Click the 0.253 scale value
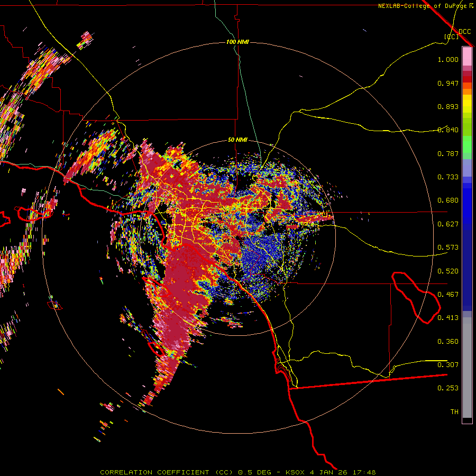Screen dimensions: 476x476 (448, 388)
